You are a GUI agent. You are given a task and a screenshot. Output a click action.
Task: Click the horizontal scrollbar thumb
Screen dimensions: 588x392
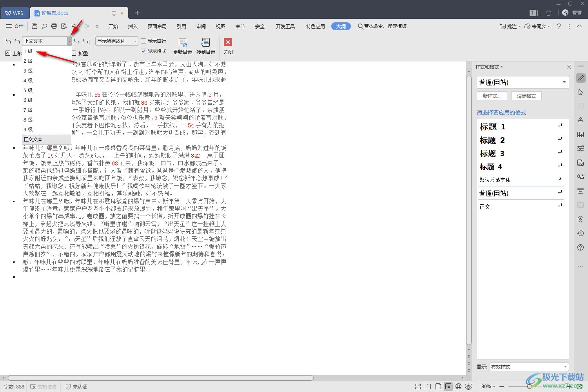[161, 378]
